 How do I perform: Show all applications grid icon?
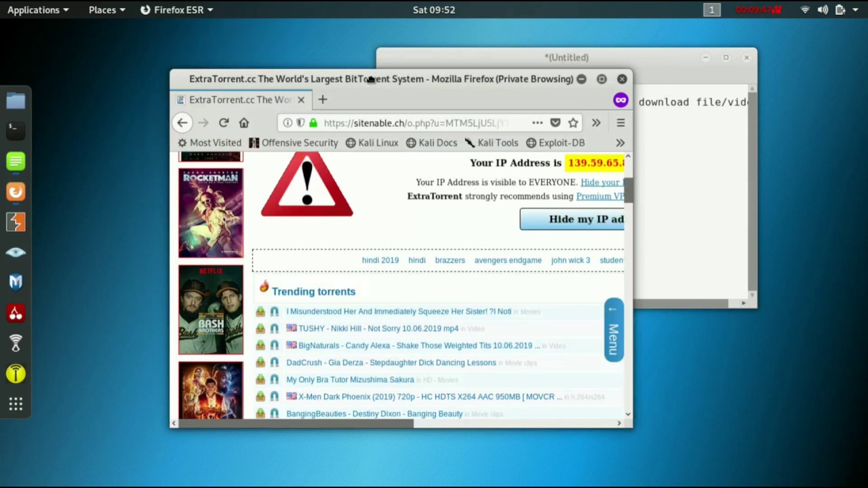point(16,405)
